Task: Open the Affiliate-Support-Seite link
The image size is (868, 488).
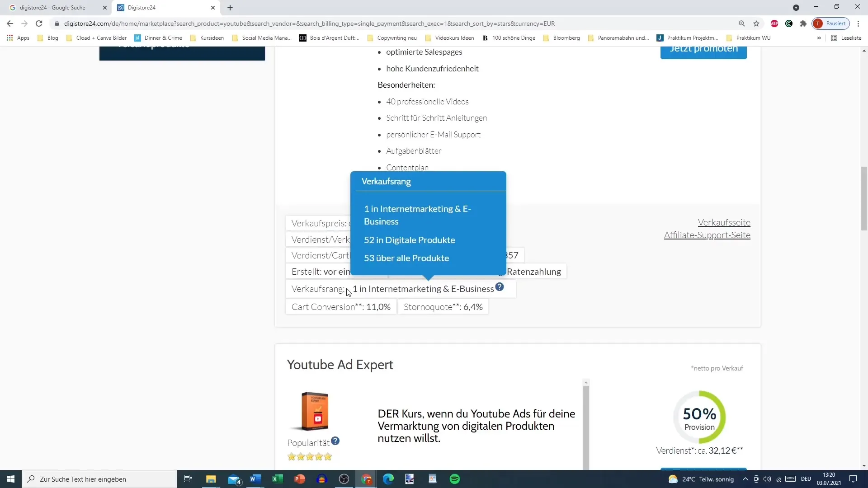Action: pyautogui.click(x=707, y=235)
